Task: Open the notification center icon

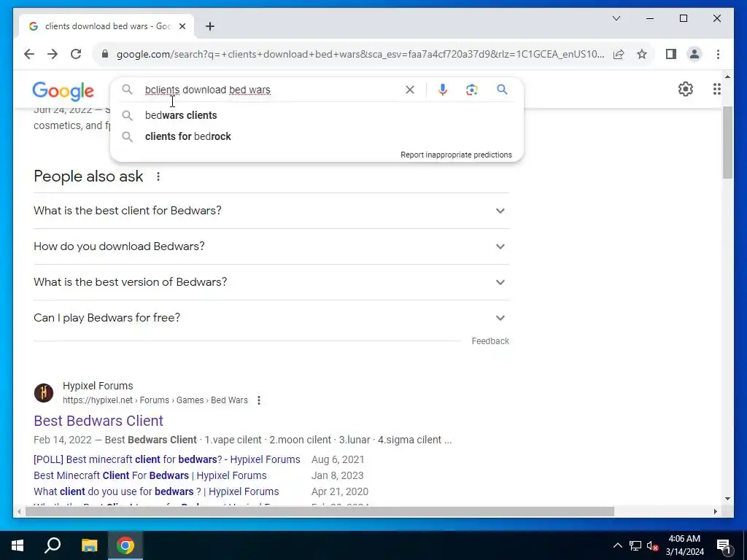Action: (723, 545)
